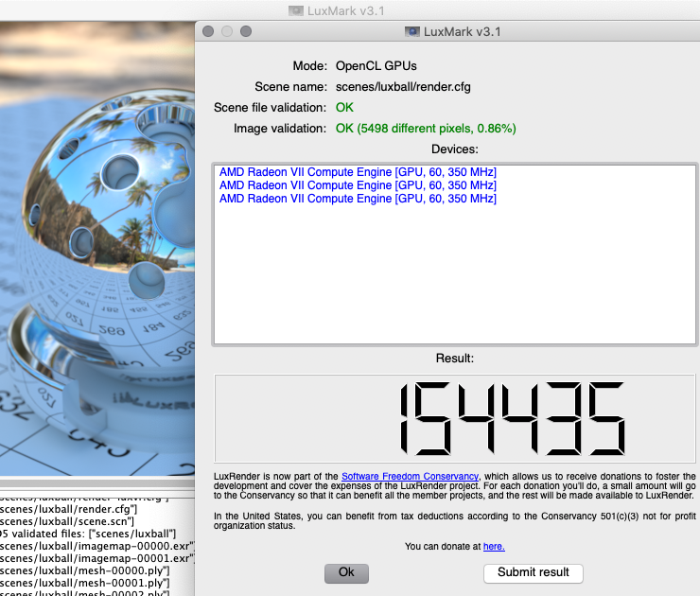Click the LuxMark icon in background window title
Viewport: 700px width, 596px height.
point(296,10)
